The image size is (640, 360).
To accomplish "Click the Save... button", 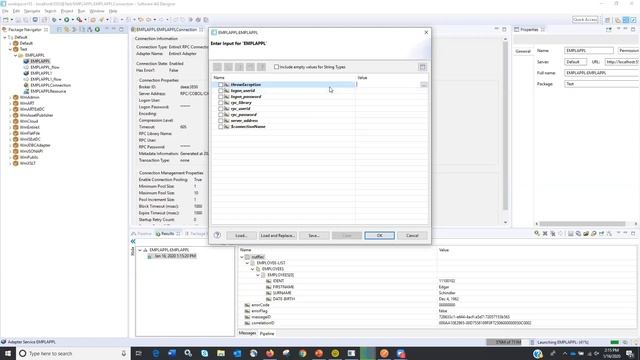I will tap(314, 236).
